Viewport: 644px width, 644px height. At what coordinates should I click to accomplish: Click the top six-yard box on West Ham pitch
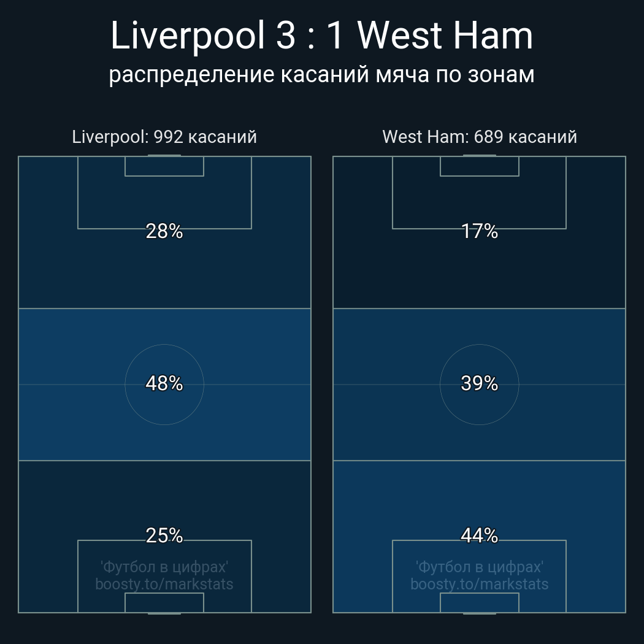point(479,166)
